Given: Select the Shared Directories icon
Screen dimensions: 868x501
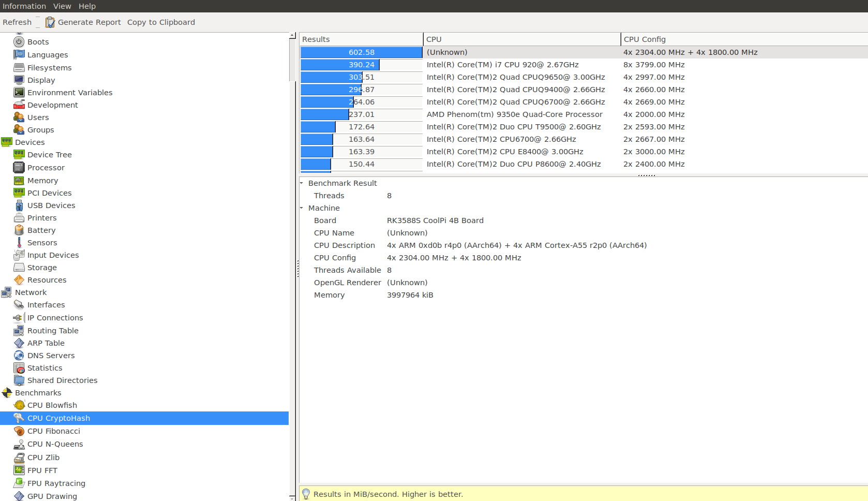Looking at the screenshot, I should 19,380.
